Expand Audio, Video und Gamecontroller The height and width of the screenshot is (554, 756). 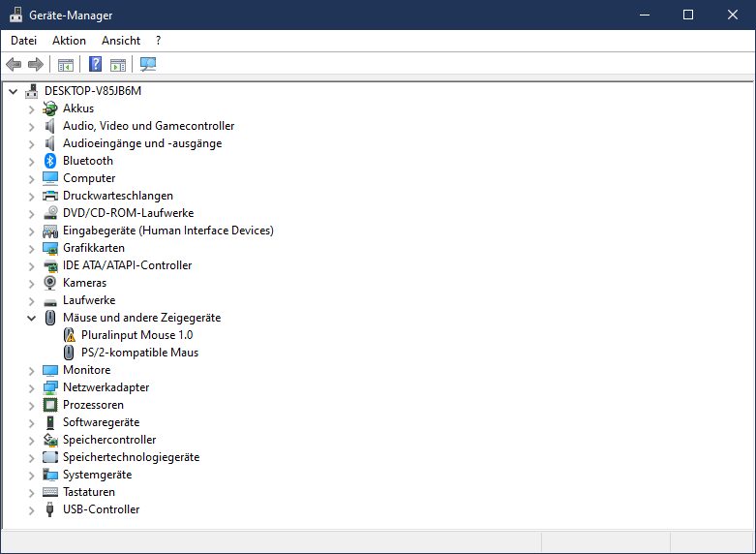[31, 127]
